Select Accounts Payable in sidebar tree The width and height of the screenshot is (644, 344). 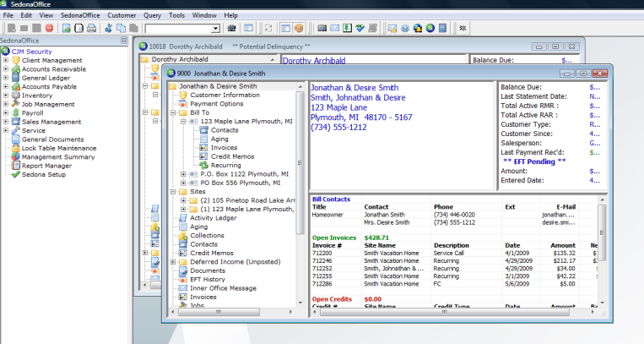point(49,86)
